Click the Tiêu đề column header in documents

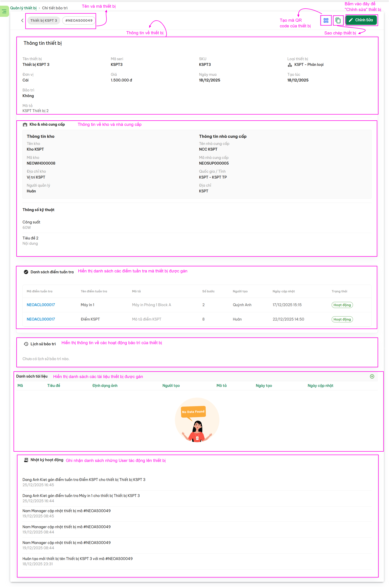pos(53,386)
